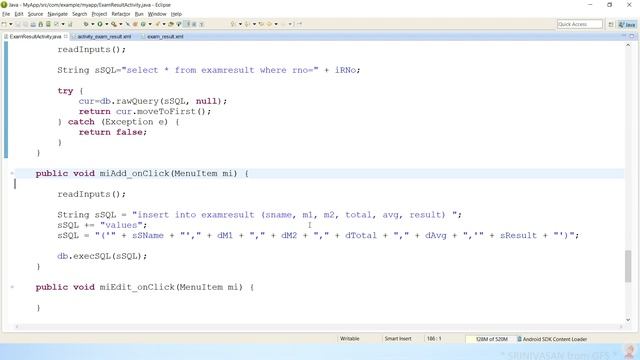Click the db.execSQL(sSQL); code line
This screenshot has height=360, width=640.
click(102, 256)
